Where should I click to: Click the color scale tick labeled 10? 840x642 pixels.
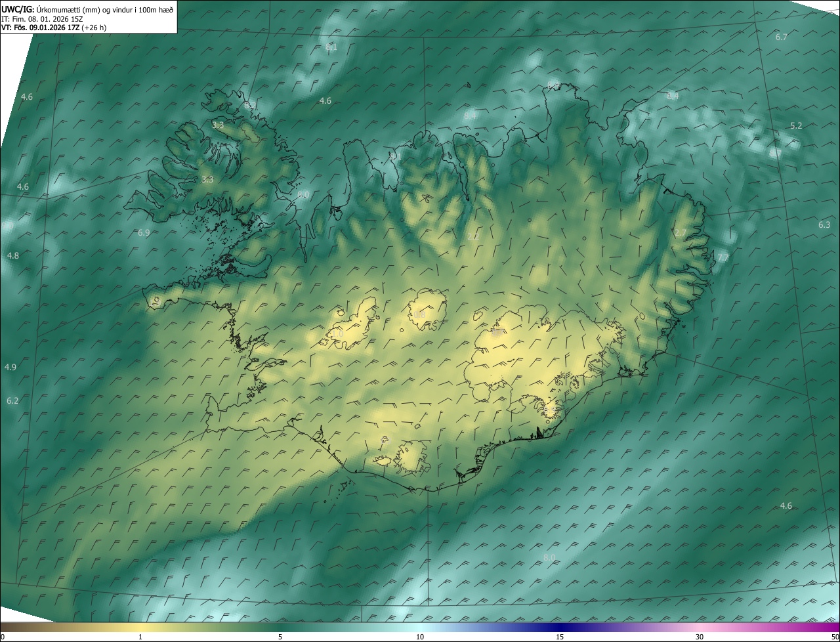point(420,637)
